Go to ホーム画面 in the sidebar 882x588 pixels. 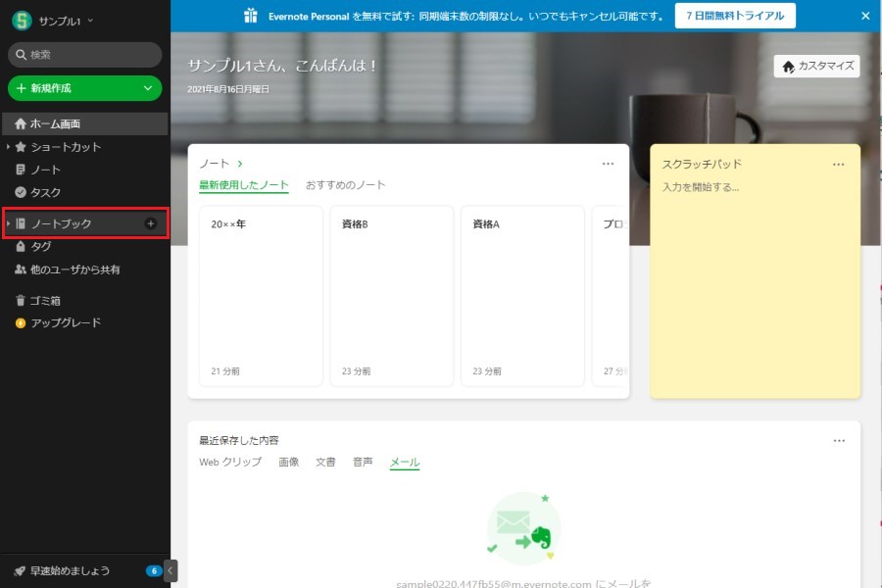[85, 123]
